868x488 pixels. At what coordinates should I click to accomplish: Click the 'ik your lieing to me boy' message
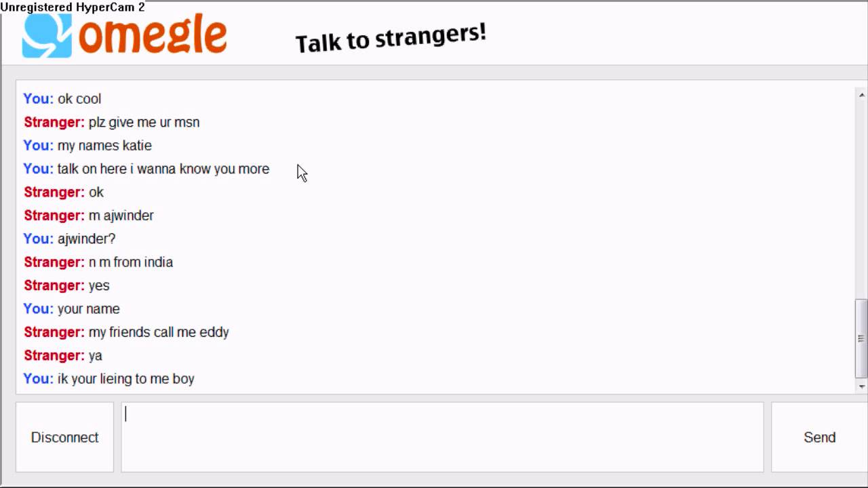(x=125, y=379)
